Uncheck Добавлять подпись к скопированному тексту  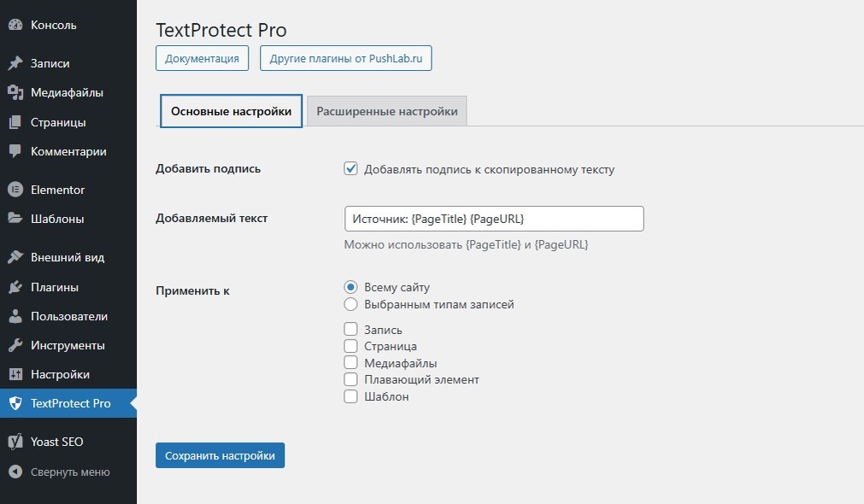[x=350, y=169]
